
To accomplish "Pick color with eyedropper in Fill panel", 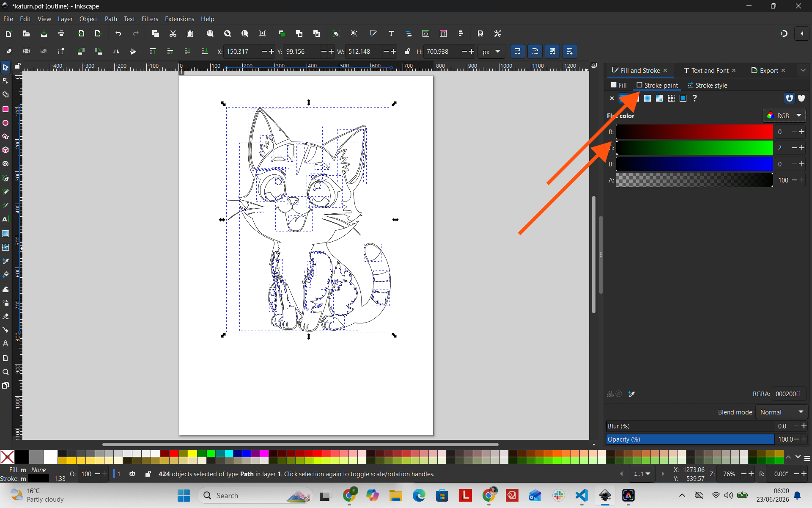I will [631, 394].
